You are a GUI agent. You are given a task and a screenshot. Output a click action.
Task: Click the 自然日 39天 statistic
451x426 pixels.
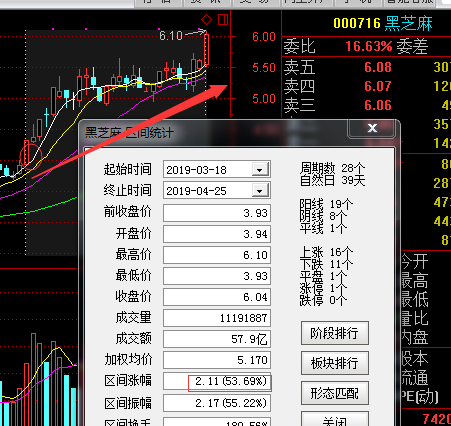332,180
